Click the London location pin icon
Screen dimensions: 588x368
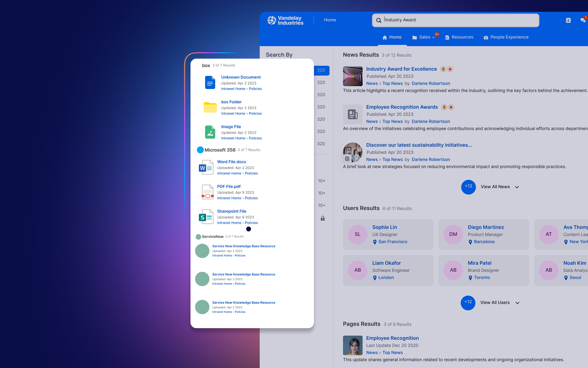[375, 278]
